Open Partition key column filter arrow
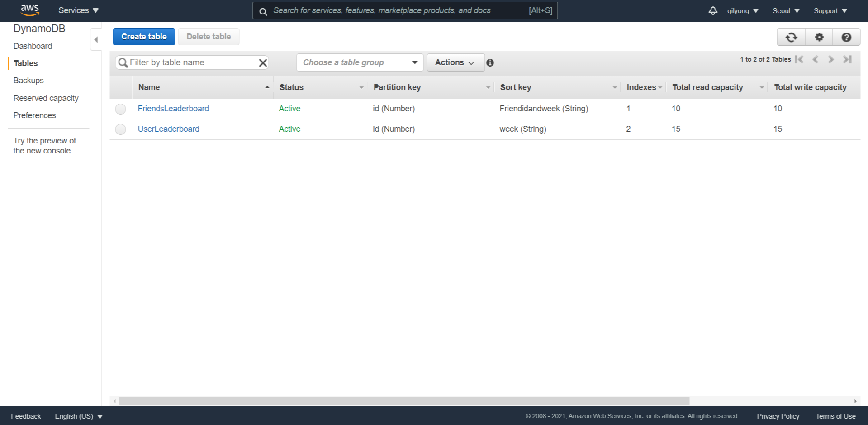 488,87
